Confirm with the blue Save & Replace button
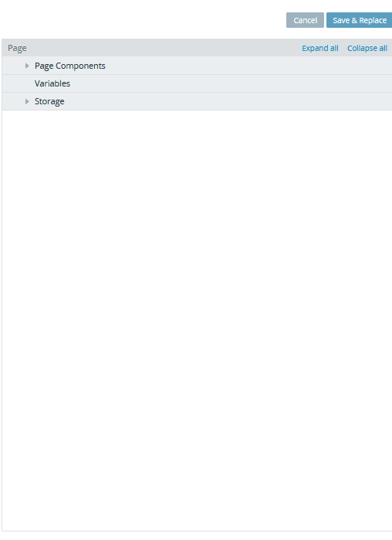Screen dimensions: 392x540 360,20
